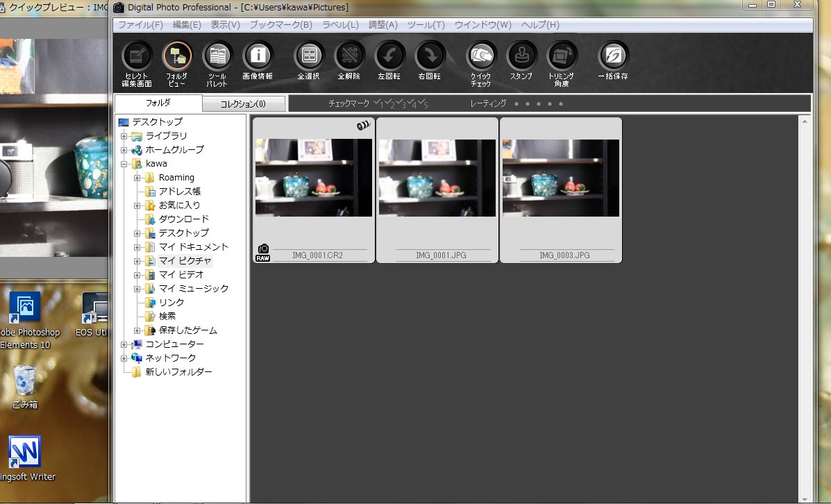Click the first rating dot
Screen dimensions: 831x504
click(517, 104)
